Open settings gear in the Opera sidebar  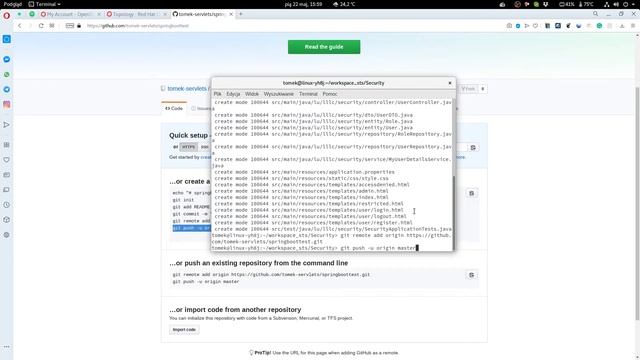coord(7,235)
